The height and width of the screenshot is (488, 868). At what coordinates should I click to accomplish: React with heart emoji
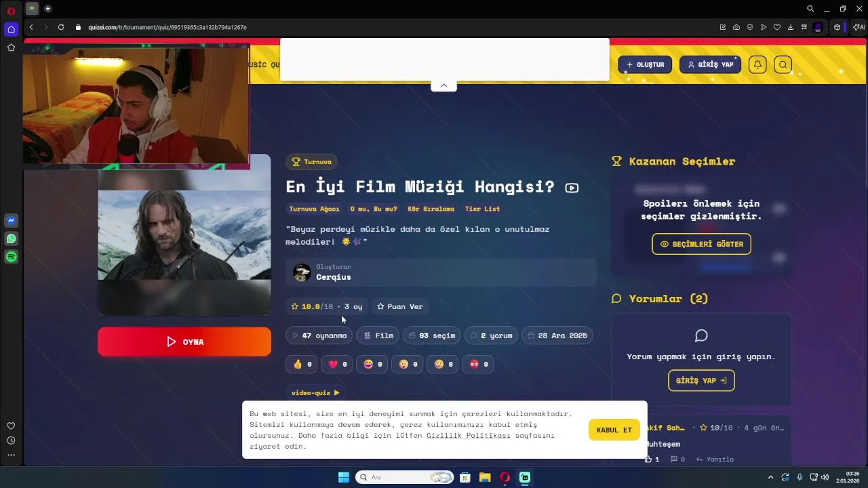point(337,364)
